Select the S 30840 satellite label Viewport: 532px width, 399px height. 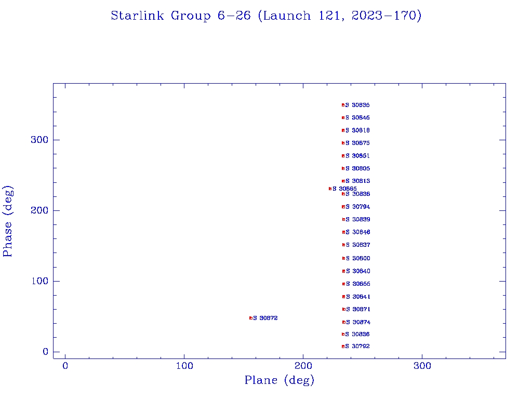click(x=358, y=271)
